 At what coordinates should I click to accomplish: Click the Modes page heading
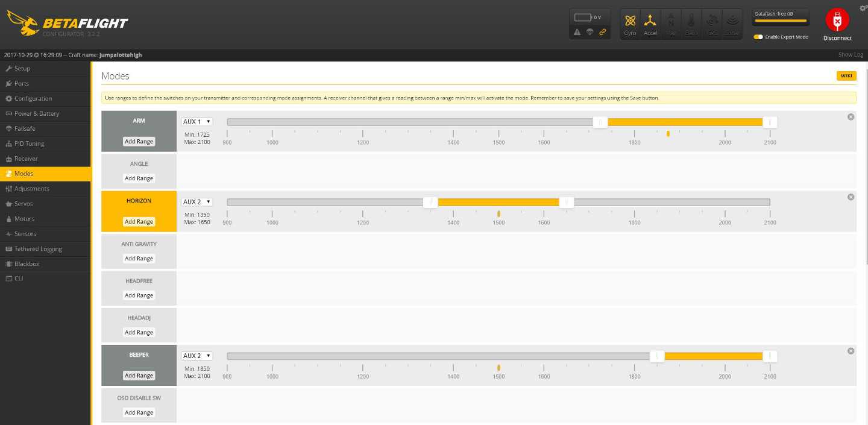(115, 76)
